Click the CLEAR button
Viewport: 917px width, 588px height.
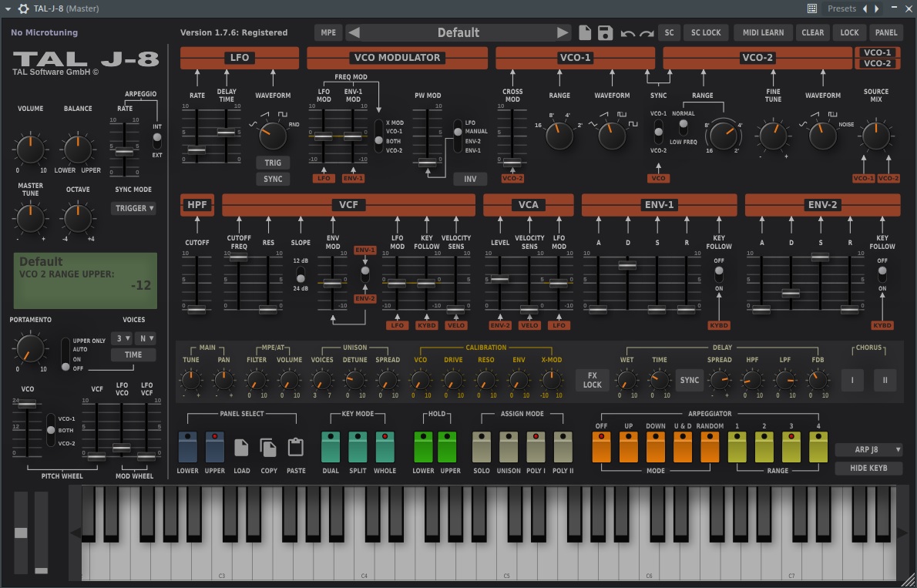[x=813, y=33]
